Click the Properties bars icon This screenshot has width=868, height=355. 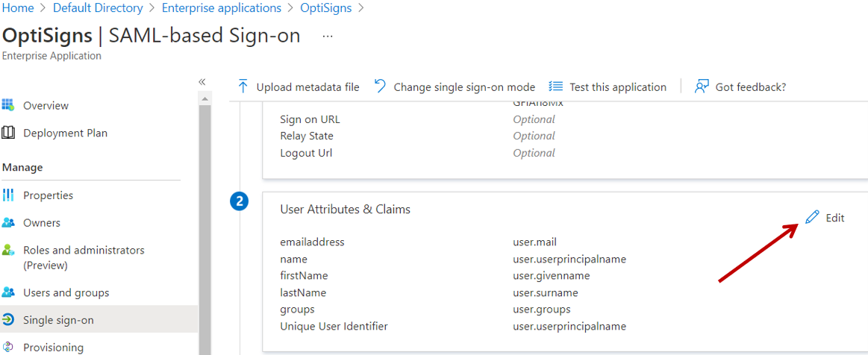pyautogui.click(x=7, y=195)
